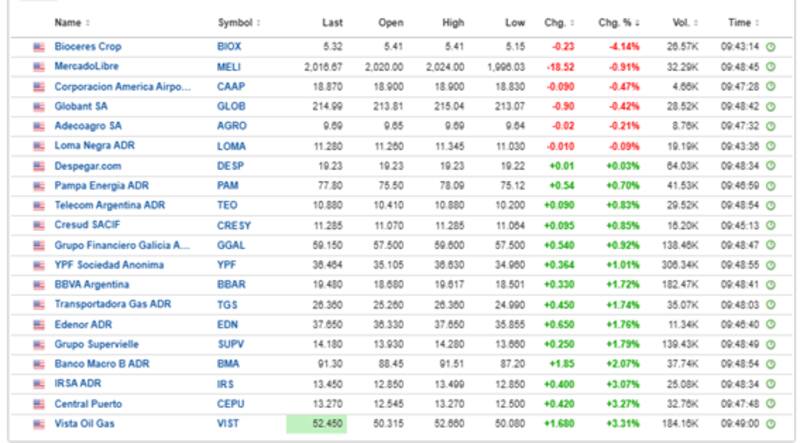Open Pampa Energia ADR stock page
Image resolution: width=800 pixels, height=443 pixels.
click(102, 186)
